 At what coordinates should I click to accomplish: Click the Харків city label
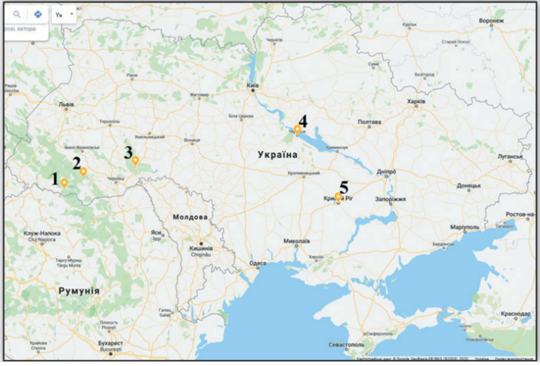pyautogui.click(x=416, y=102)
